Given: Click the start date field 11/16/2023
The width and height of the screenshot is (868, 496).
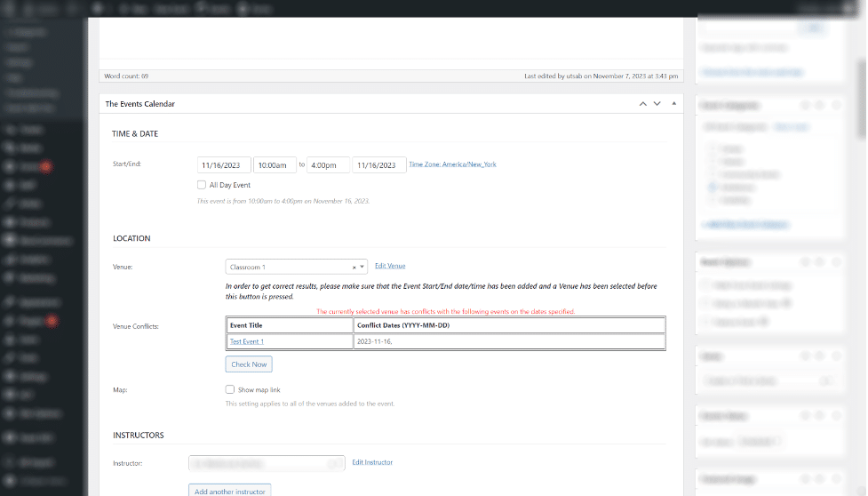Looking at the screenshot, I should pyautogui.click(x=224, y=165).
